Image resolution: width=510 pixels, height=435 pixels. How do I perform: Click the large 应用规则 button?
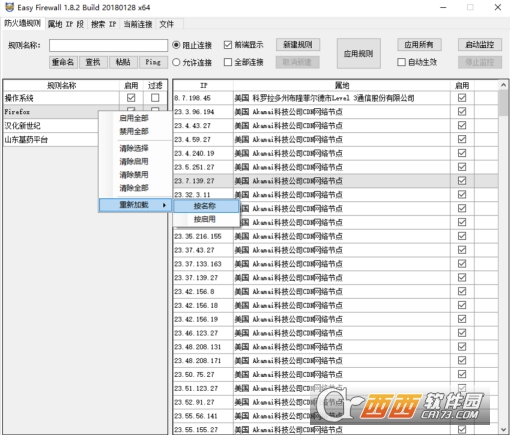pos(359,53)
